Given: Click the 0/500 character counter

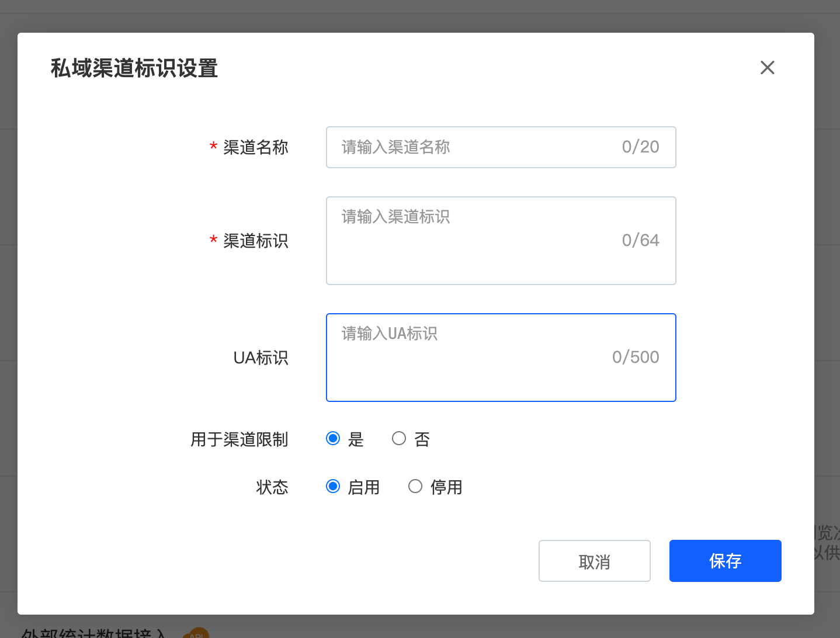Looking at the screenshot, I should 636,357.
